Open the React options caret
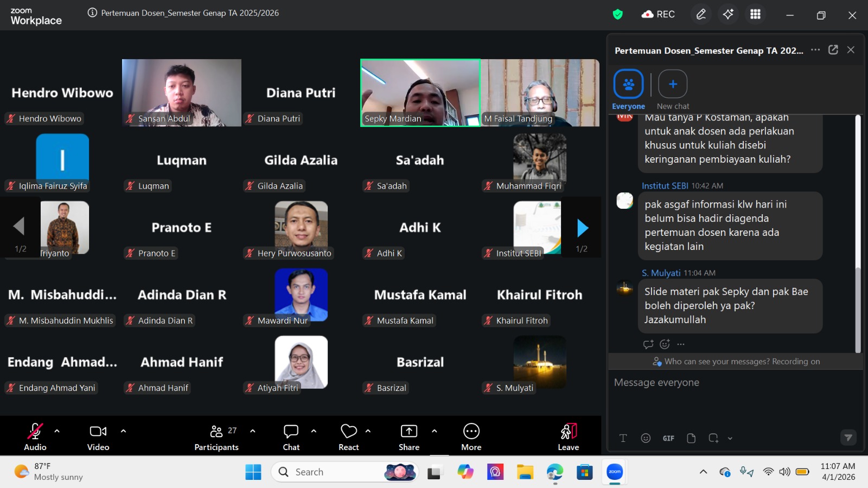 coord(368,431)
